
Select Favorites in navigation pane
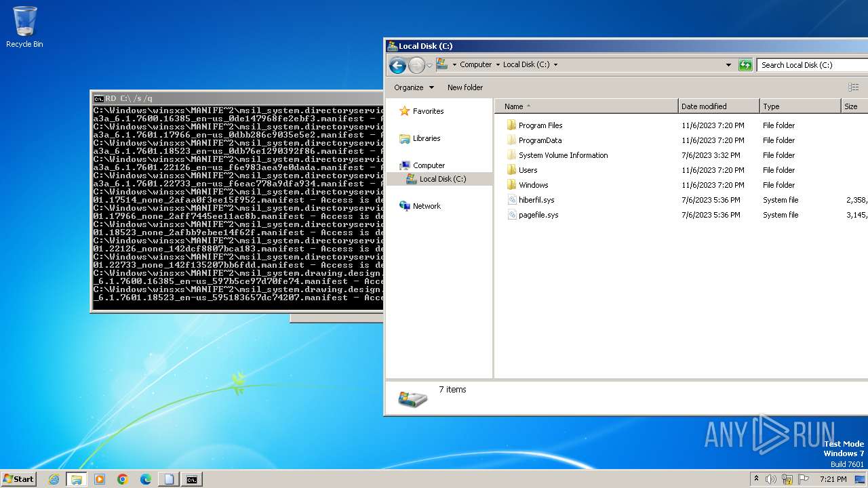tap(428, 111)
